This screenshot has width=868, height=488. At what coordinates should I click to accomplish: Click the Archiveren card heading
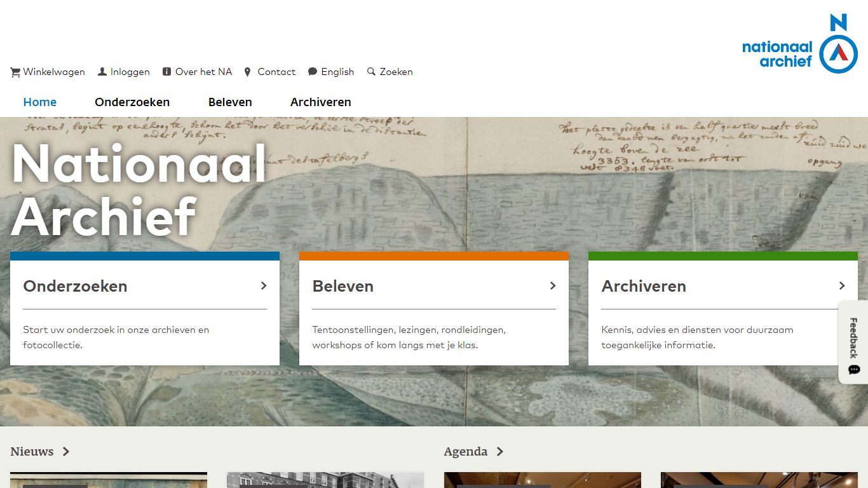point(644,287)
